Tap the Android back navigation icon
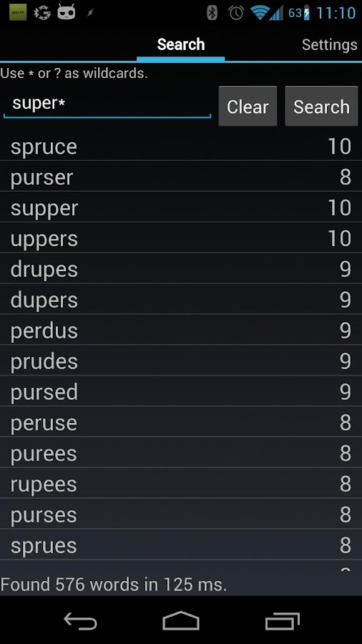This screenshot has height=644, width=362. click(x=80, y=620)
